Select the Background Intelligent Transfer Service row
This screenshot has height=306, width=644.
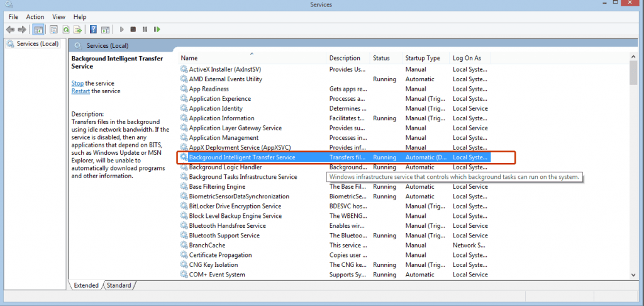(335, 157)
